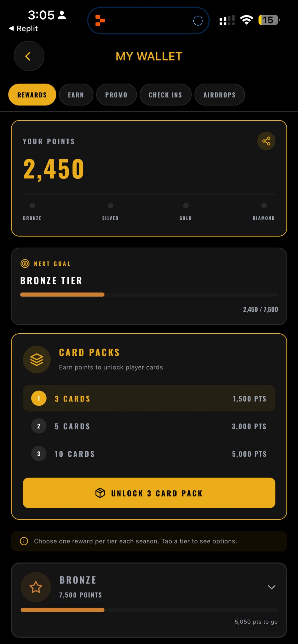The height and width of the screenshot is (644, 298).
Task: Tap the Unlock 3 Card Pack button
Action: coord(149,493)
